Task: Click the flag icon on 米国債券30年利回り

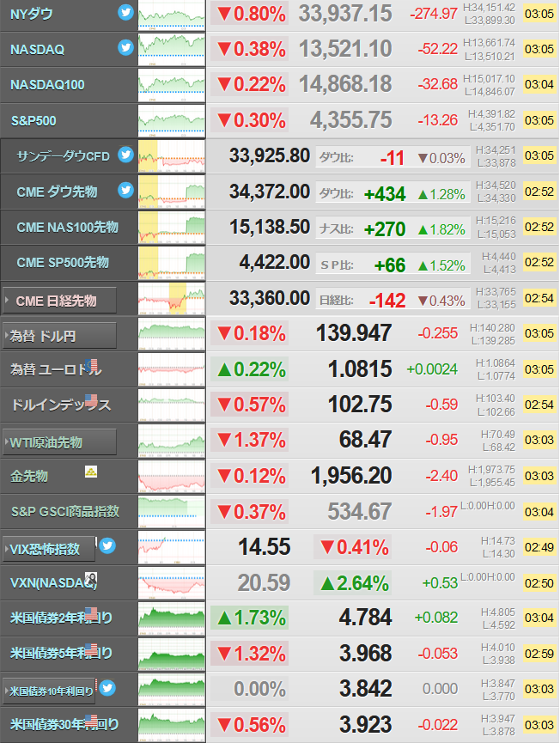Action: point(91,721)
